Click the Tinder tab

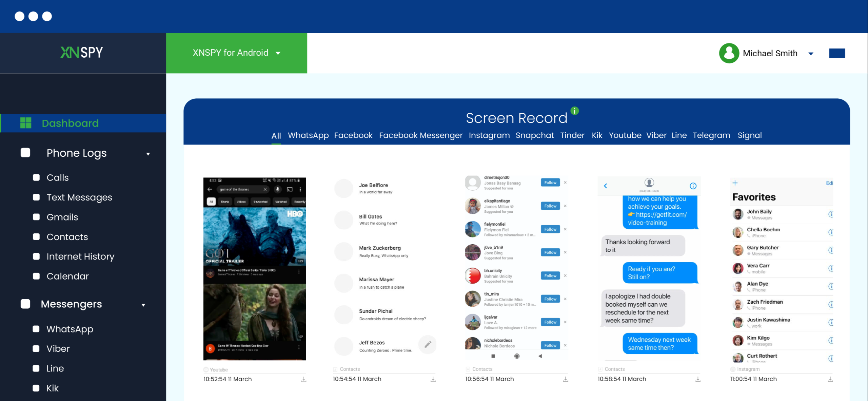(572, 135)
